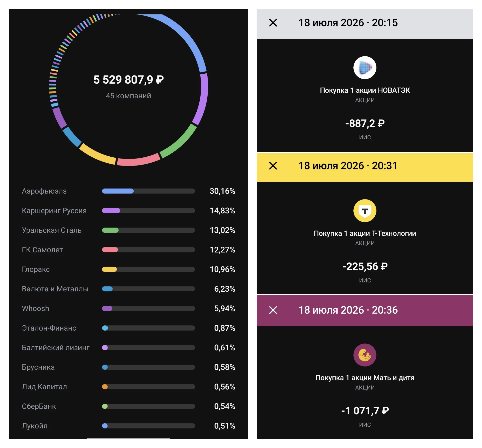Select the Лид Капитал share bar

coord(148,387)
